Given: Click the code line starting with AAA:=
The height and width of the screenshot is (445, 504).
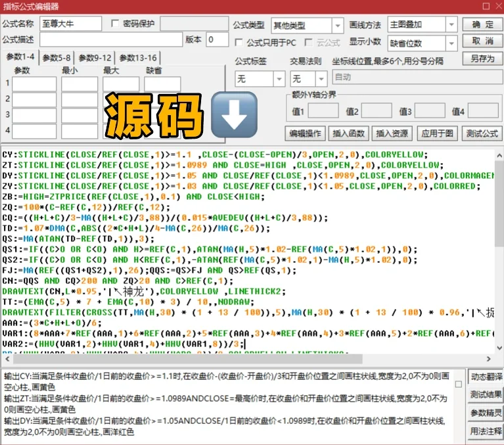Looking at the screenshot, I should point(52,323).
